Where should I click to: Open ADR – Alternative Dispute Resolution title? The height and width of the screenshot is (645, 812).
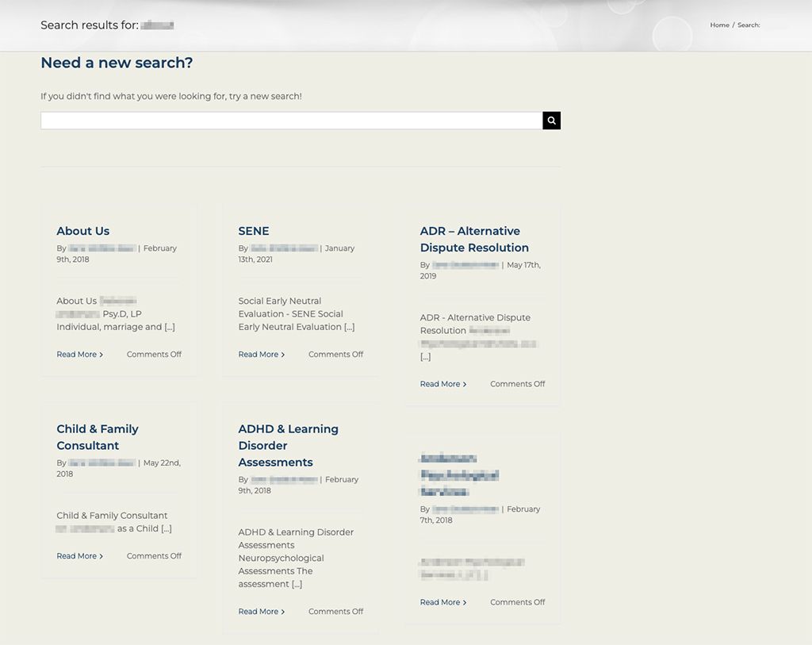pos(473,240)
